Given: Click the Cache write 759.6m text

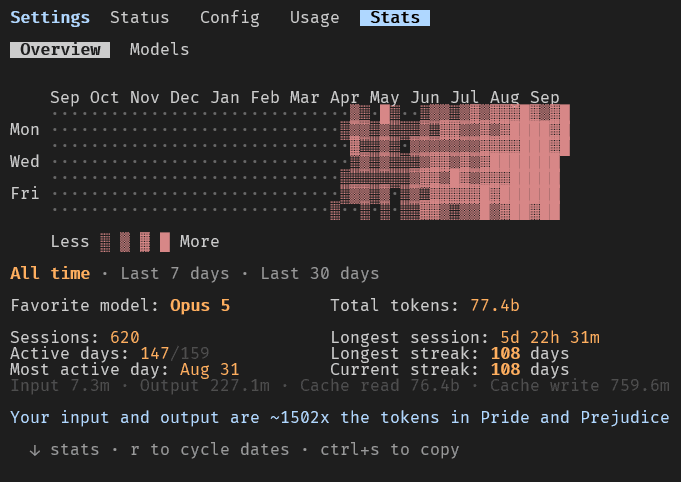Looking at the screenshot, I should [580, 386].
